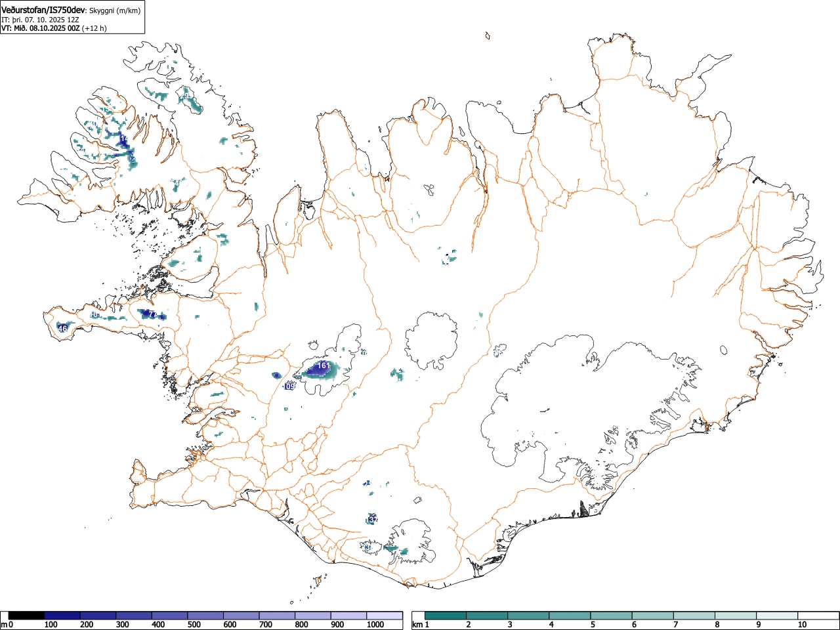Click the 'km' unit label in legend
840x630 pixels.
(x=417, y=625)
